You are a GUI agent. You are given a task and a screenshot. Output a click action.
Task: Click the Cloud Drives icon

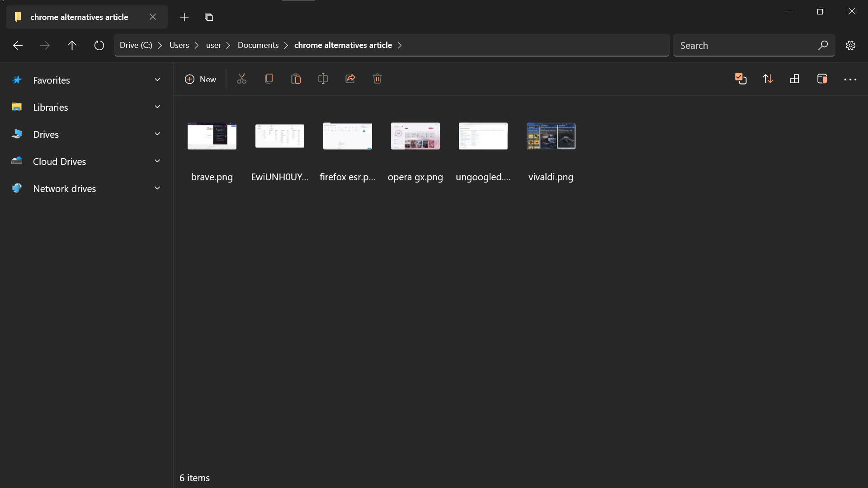17,161
